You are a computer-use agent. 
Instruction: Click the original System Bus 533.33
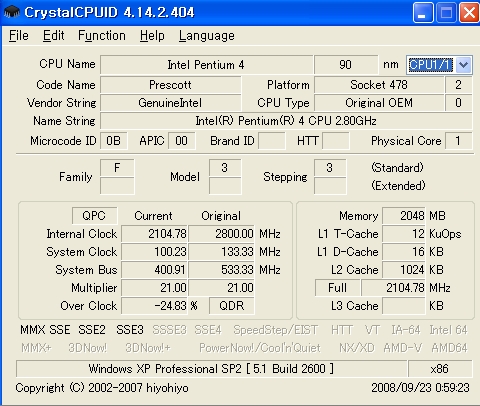[222, 270]
